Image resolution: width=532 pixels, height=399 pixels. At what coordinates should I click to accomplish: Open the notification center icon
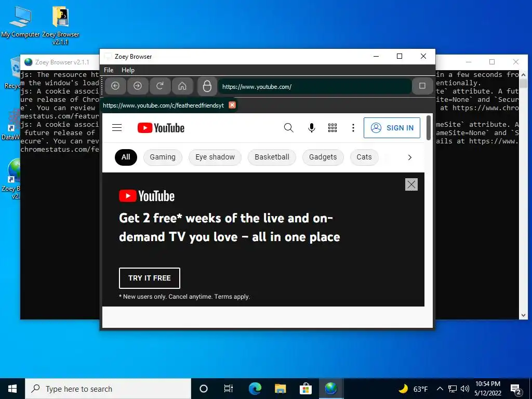pyautogui.click(x=516, y=389)
